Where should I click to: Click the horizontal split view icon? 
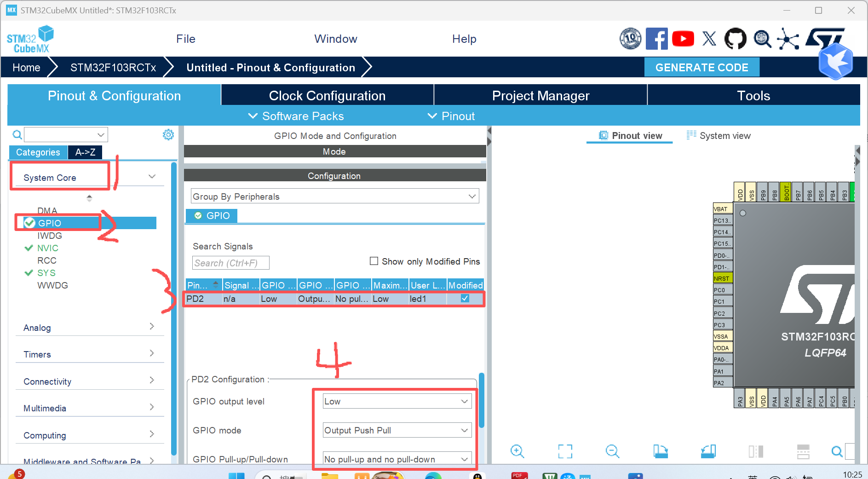click(803, 451)
